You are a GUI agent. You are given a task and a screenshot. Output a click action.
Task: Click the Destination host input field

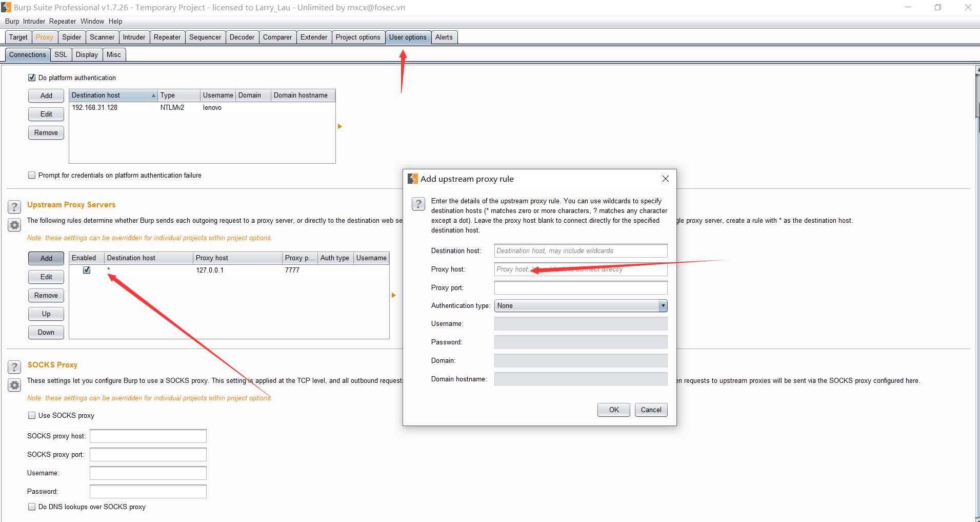click(581, 250)
